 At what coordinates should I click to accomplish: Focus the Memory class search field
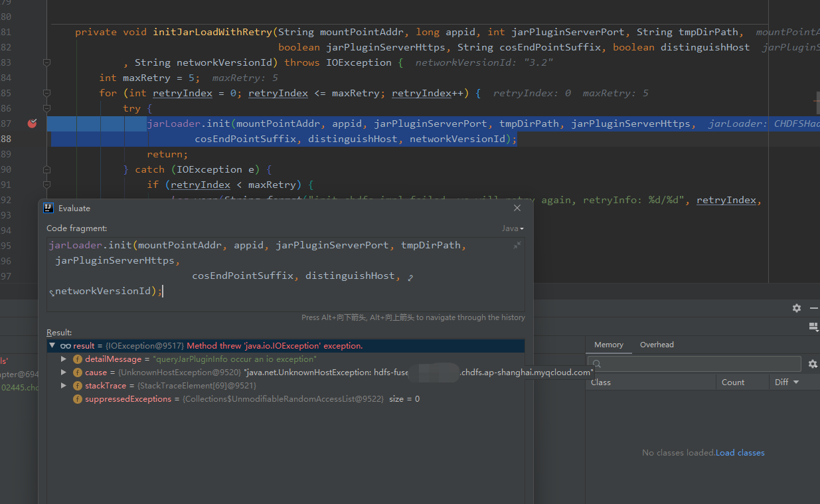pos(695,364)
